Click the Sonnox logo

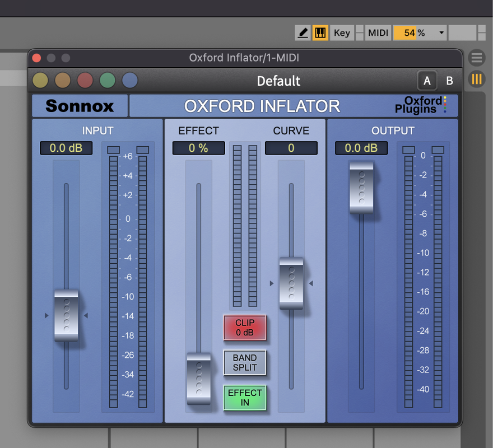point(80,106)
